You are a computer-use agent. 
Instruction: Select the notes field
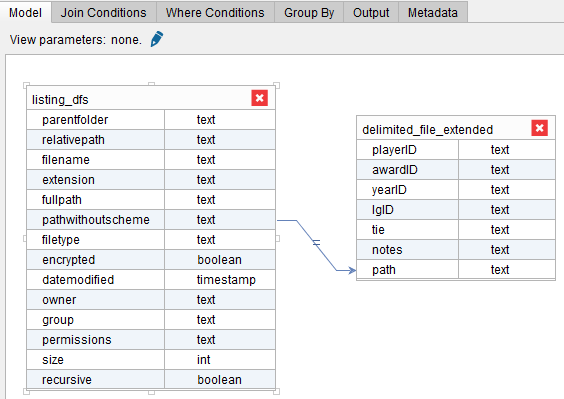click(408, 250)
